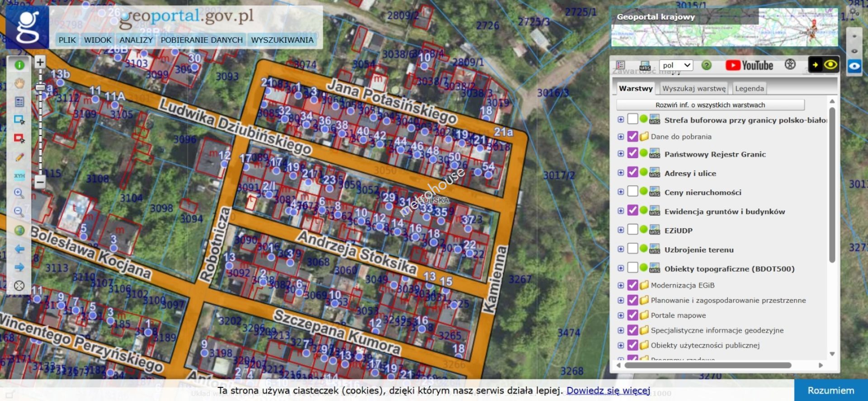Screen dimensions: 868x401
Task: Go to previous map view arrow
Action: coord(19,249)
